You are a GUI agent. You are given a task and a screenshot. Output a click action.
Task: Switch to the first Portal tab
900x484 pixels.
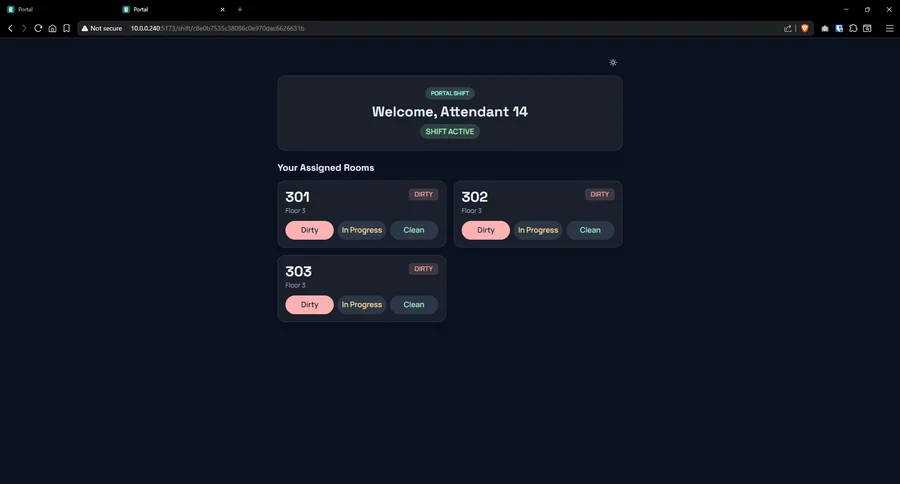57,9
